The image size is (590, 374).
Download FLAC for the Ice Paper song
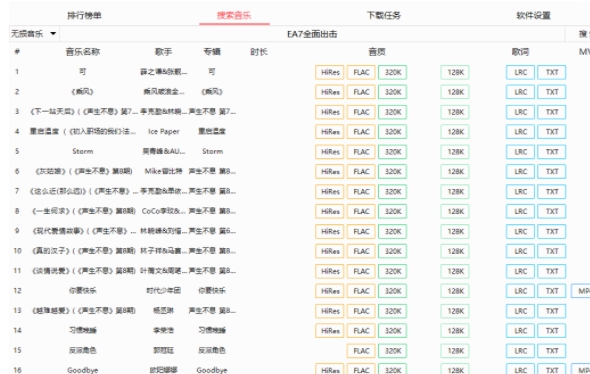pos(361,132)
